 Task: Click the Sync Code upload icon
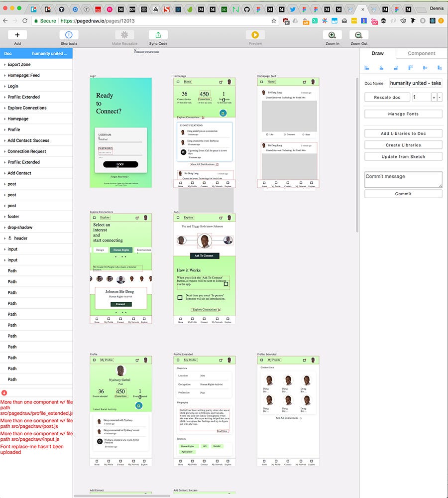click(158, 34)
